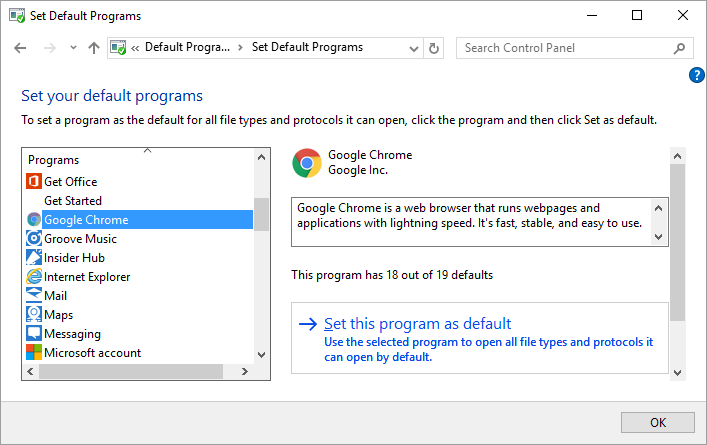Refresh the Control Panel view

[434, 48]
